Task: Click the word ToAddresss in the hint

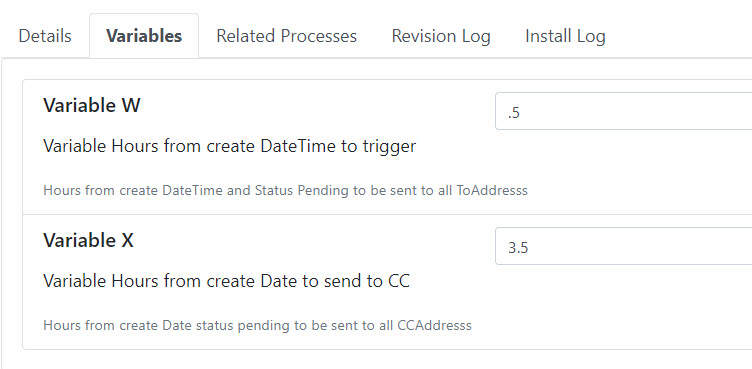Action: click(492, 190)
